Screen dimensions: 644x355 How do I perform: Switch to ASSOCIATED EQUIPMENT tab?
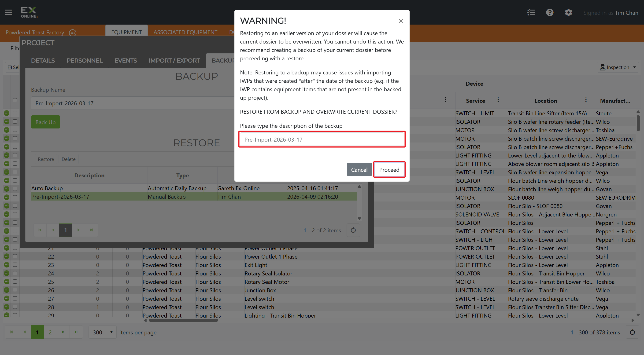185,32
